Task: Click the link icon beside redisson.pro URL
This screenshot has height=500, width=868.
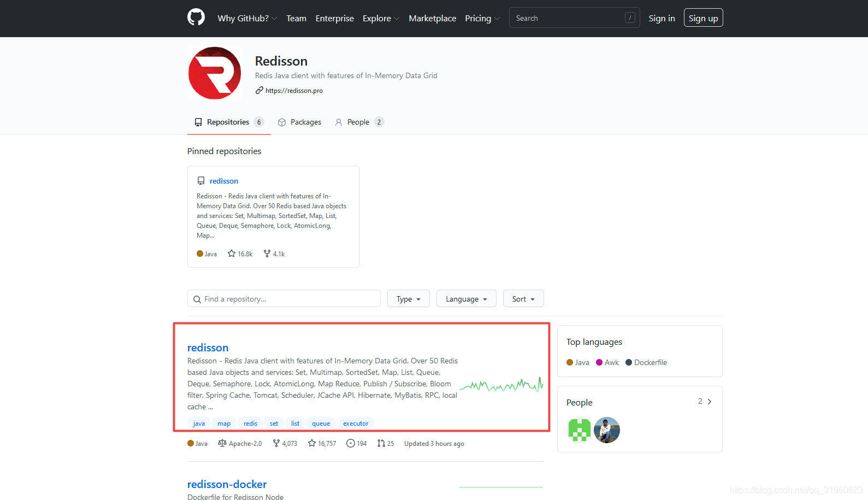Action: click(259, 90)
